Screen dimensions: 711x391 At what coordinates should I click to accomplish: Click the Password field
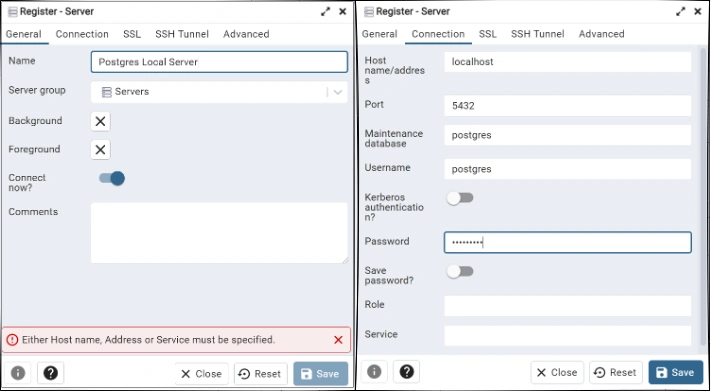pos(568,243)
